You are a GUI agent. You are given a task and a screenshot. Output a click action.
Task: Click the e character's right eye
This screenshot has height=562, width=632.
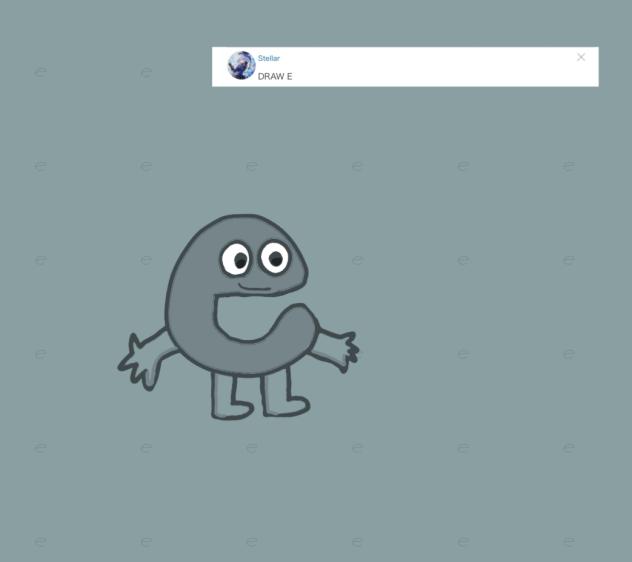(x=274, y=258)
